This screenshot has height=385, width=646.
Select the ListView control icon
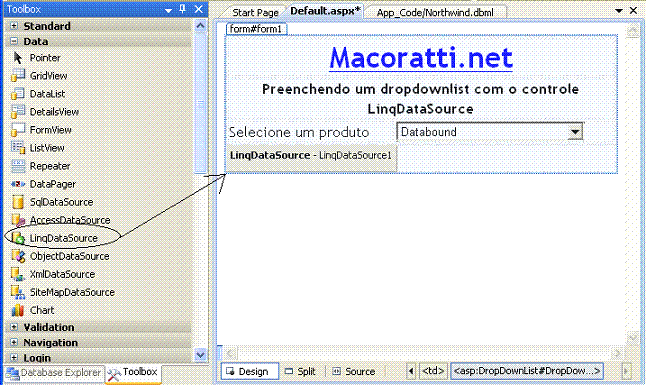18,148
